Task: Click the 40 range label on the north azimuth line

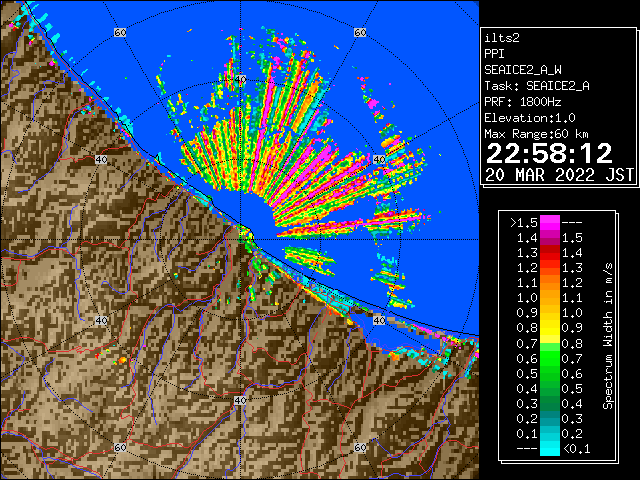Action: [x=240, y=79]
